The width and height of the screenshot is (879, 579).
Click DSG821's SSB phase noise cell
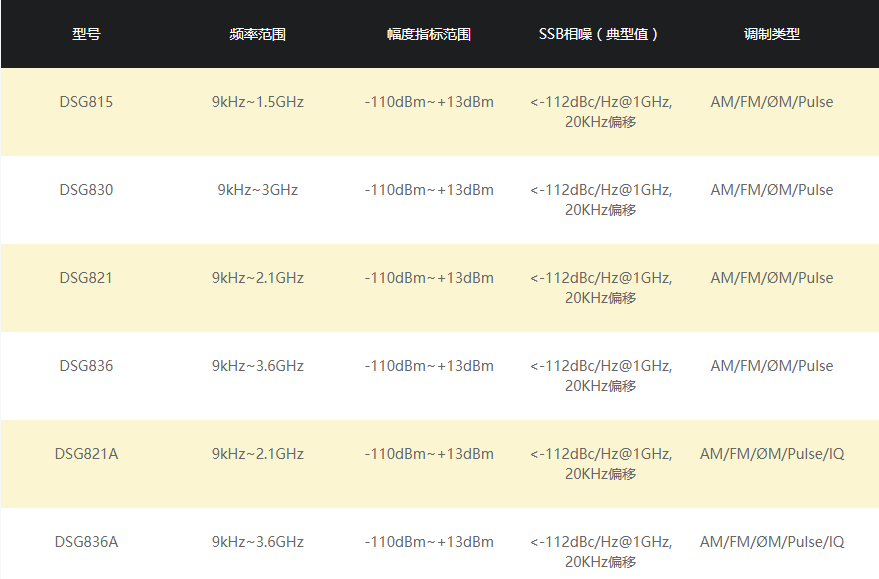[600, 288]
